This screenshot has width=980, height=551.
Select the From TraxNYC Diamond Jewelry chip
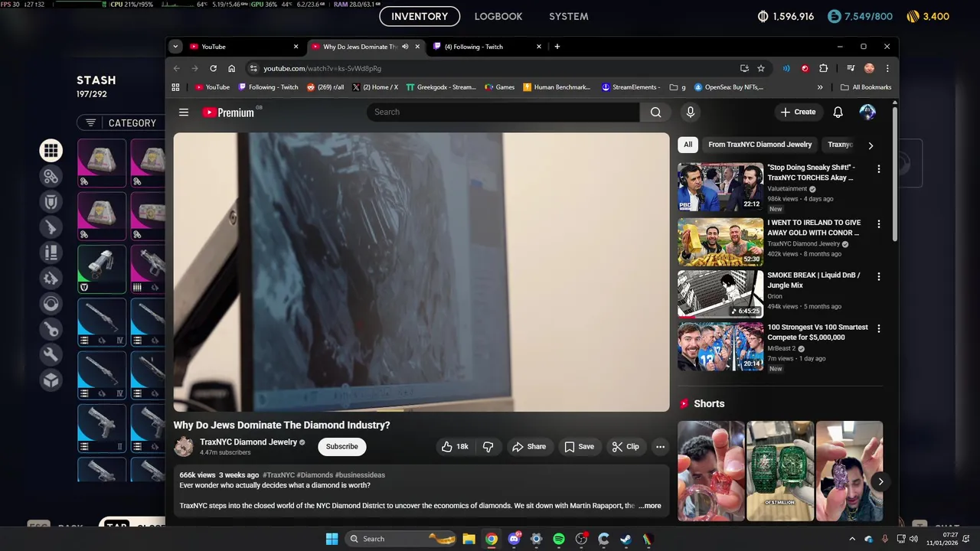pyautogui.click(x=759, y=145)
